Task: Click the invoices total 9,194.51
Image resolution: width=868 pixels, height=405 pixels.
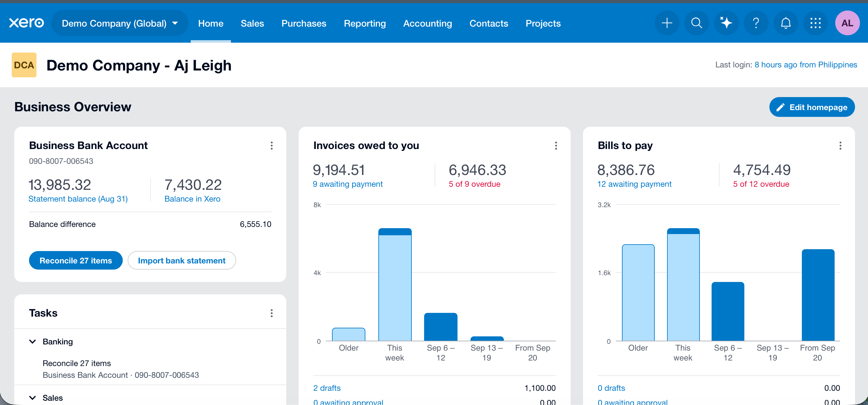Action: pos(339,170)
